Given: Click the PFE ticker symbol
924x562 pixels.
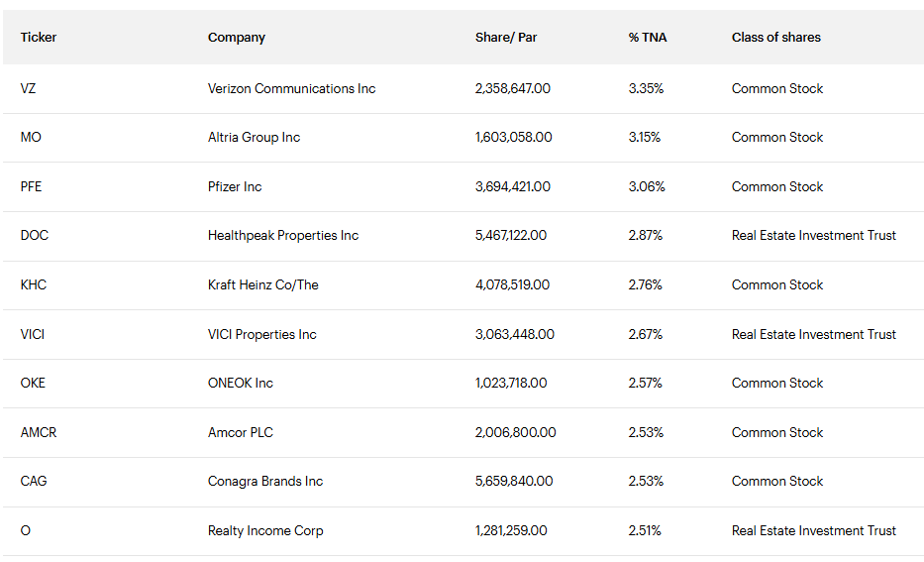Looking at the screenshot, I should tap(31, 186).
